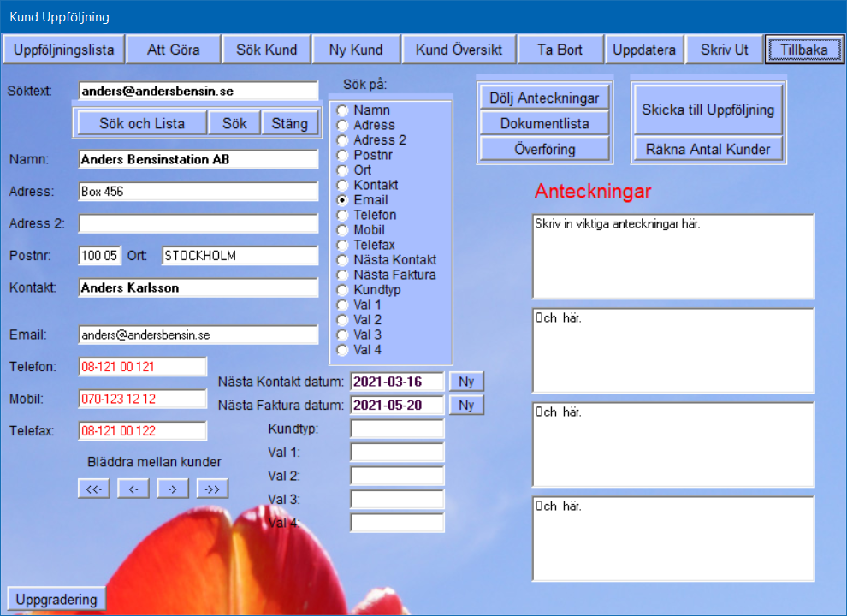Click into the Söktext input field
This screenshot has height=616, width=847.
[x=198, y=91]
